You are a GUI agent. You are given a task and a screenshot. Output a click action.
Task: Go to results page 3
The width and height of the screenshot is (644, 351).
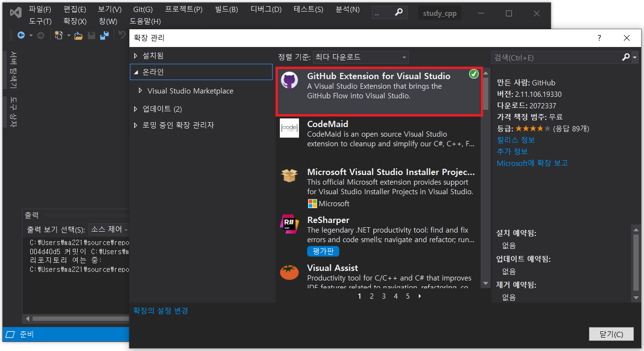click(x=383, y=296)
